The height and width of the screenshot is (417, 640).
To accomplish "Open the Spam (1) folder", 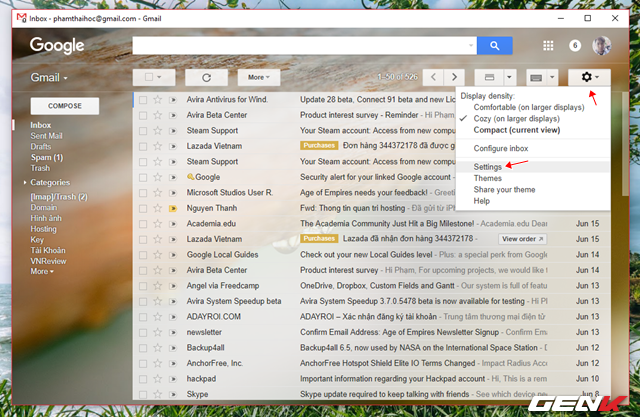I will (47, 157).
